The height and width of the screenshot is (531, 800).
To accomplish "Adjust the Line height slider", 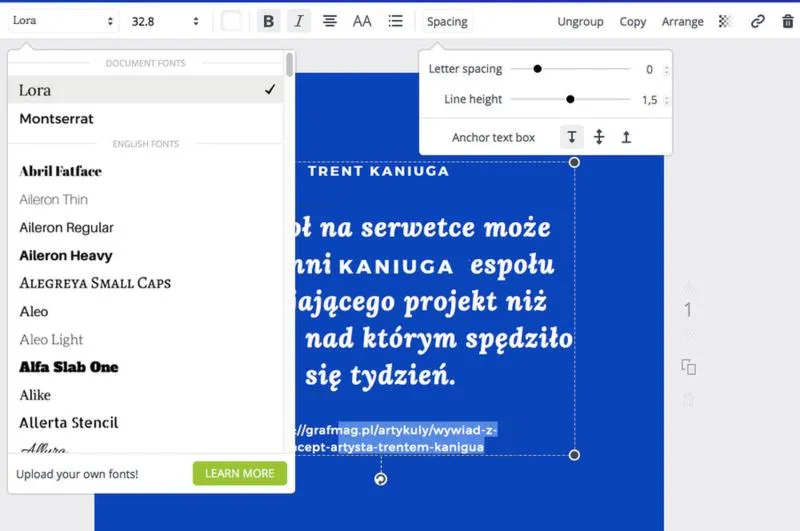I will tap(570, 99).
